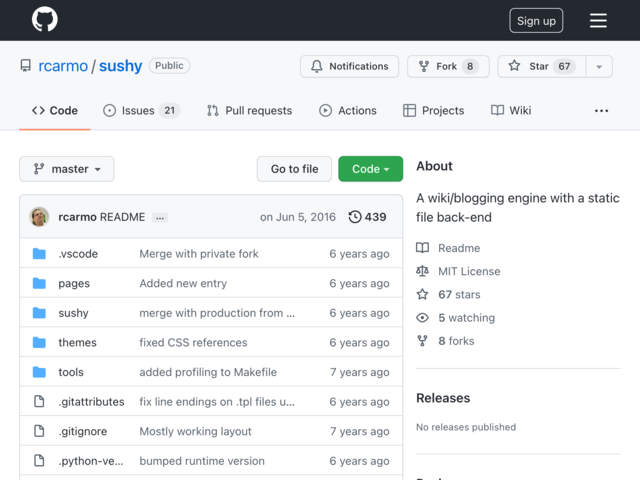Click the rcarmo avatar thumbnail
The height and width of the screenshot is (480, 640).
point(39,217)
